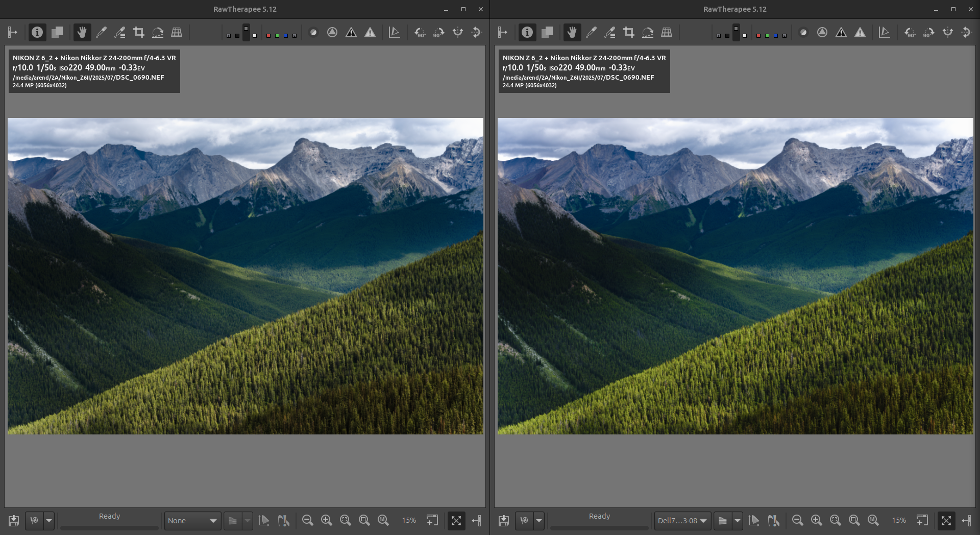Zoom to 100% in right window
Screen dimensions: 980x535
click(873, 520)
